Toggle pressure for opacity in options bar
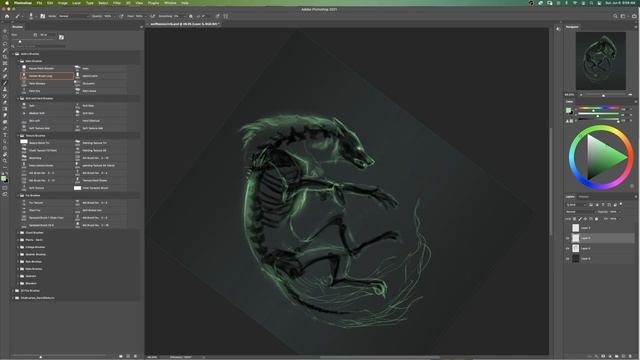640x360 pixels. pyautogui.click(x=121, y=16)
